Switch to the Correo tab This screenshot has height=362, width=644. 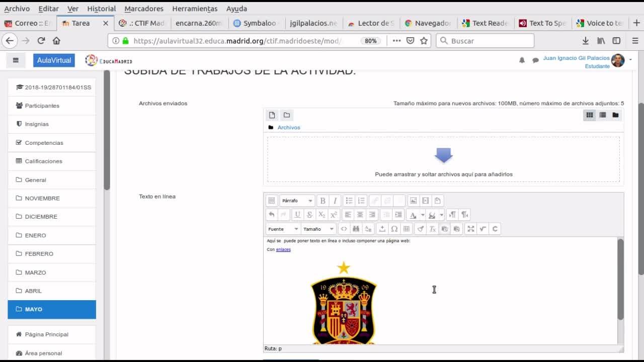(x=28, y=23)
